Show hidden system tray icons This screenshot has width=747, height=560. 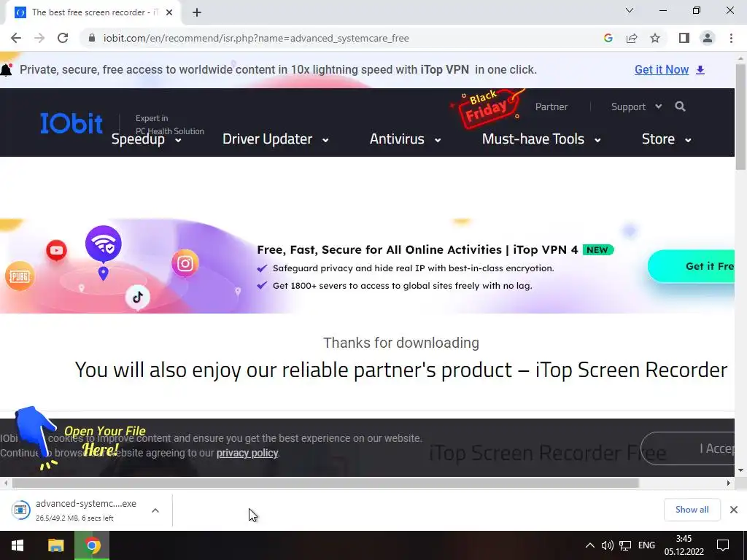click(x=589, y=545)
